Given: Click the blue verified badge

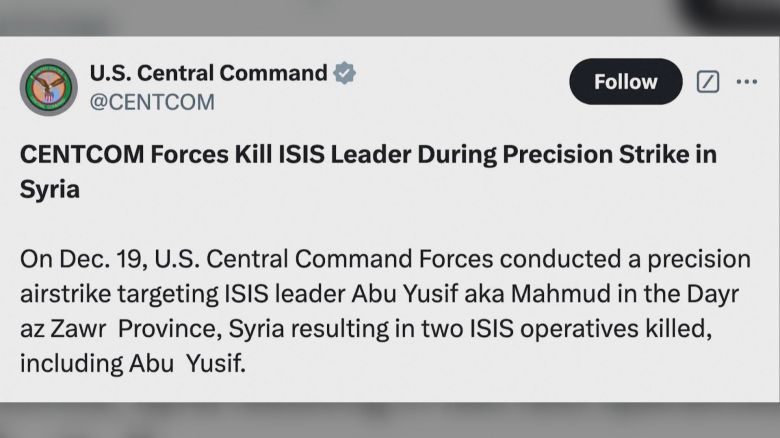Looking at the screenshot, I should tap(345, 73).
